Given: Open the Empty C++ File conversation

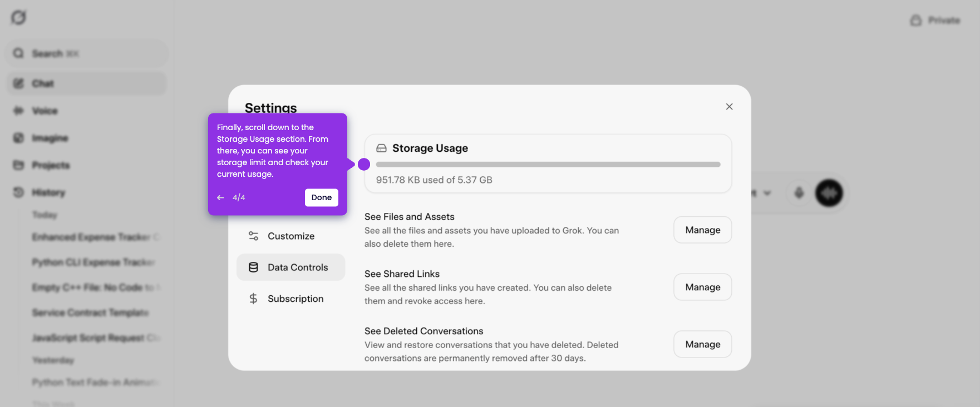Looking at the screenshot, I should point(96,287).
